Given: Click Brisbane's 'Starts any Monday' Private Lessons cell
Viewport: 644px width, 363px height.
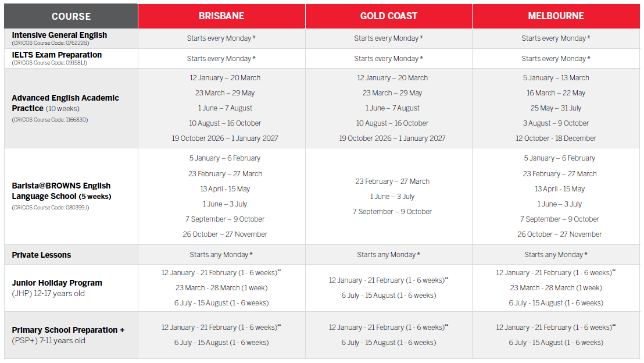Looking at the screenshot, I should pyautogui.click(x=221, y=255).
